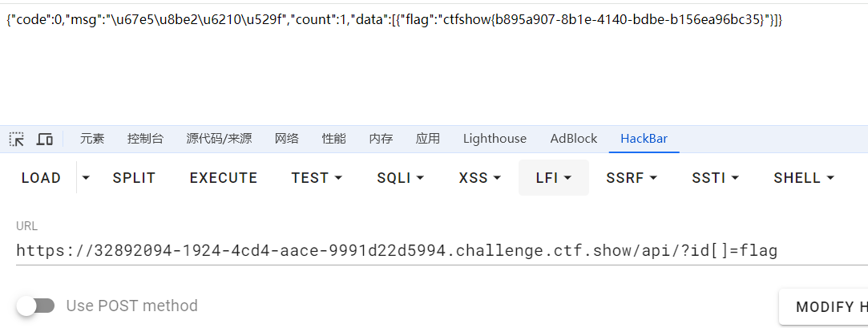Select the Lighthouse tab
Screen dimensions: 868x328
pos(495,139)
